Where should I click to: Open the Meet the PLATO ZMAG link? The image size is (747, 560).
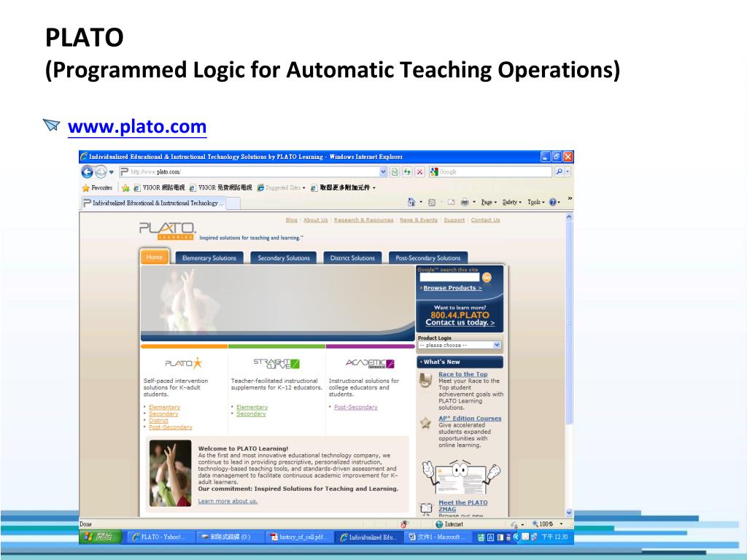(462, 506)
